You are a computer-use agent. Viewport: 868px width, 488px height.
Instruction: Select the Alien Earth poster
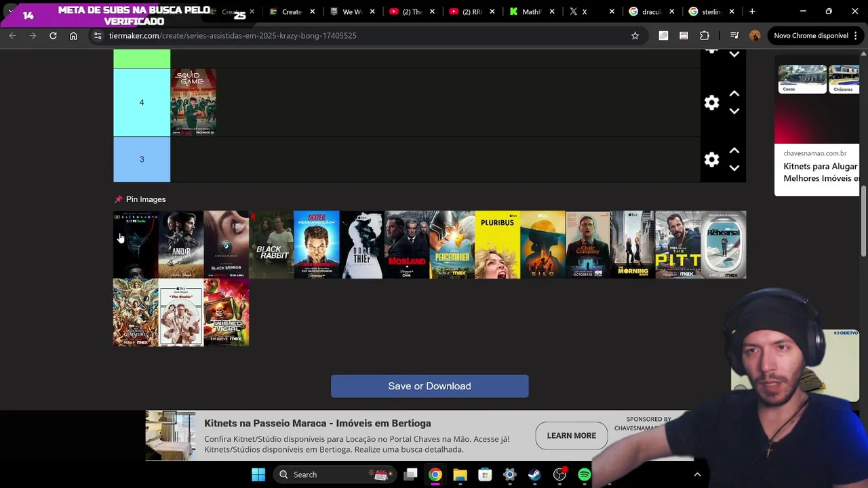pyautogui.click(x=136, y=245)
